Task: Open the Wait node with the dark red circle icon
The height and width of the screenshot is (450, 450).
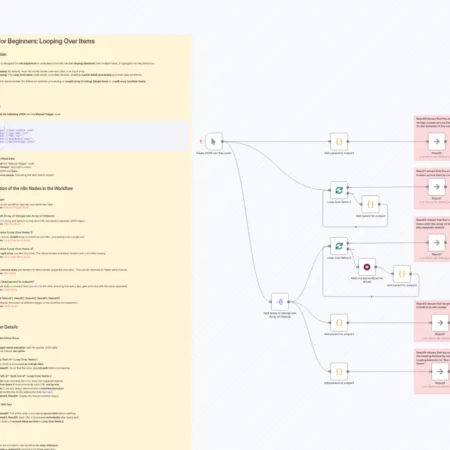Action: point(367,267)
